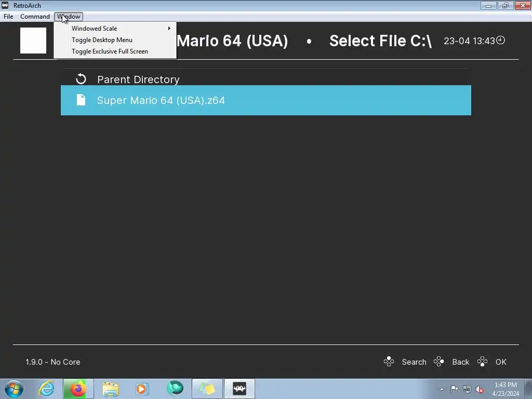Click the 23-04 13:43 date-time text

point(469,41)
